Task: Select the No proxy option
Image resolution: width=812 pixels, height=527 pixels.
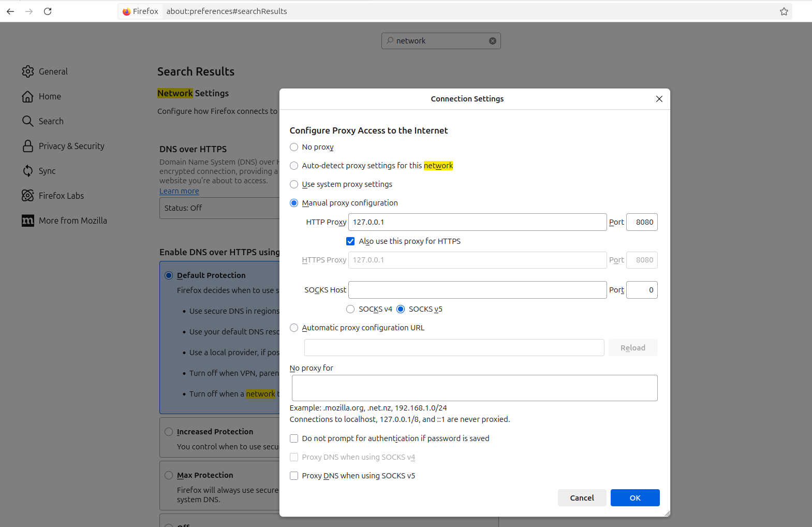Action: coord(294,147)
